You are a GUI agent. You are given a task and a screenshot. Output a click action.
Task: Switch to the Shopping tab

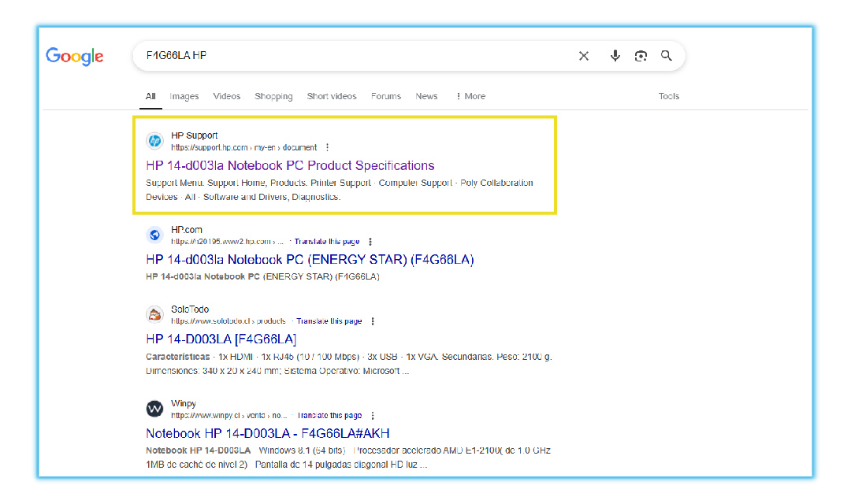point(273,96)
